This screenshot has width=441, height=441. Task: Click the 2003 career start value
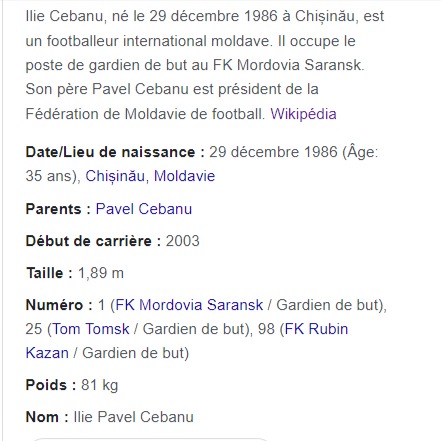183,241
